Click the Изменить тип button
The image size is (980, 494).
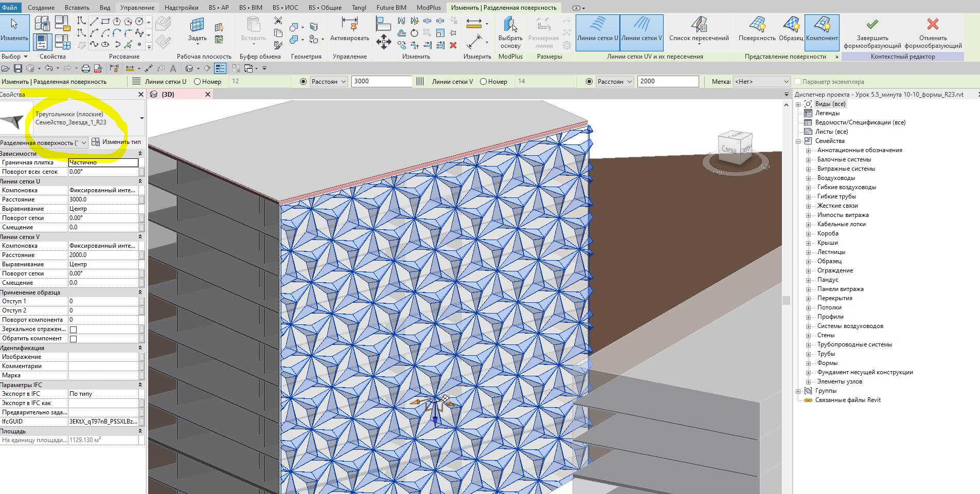tap(116, 142)
